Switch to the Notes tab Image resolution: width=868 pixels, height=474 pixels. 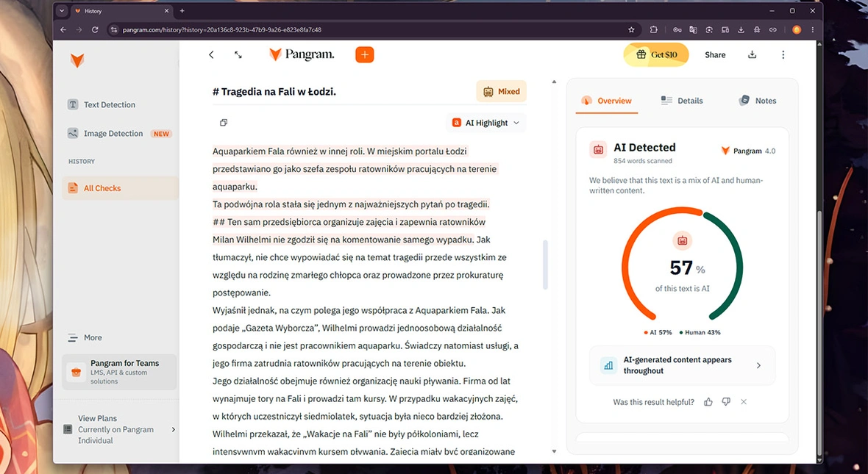point(757,101)
